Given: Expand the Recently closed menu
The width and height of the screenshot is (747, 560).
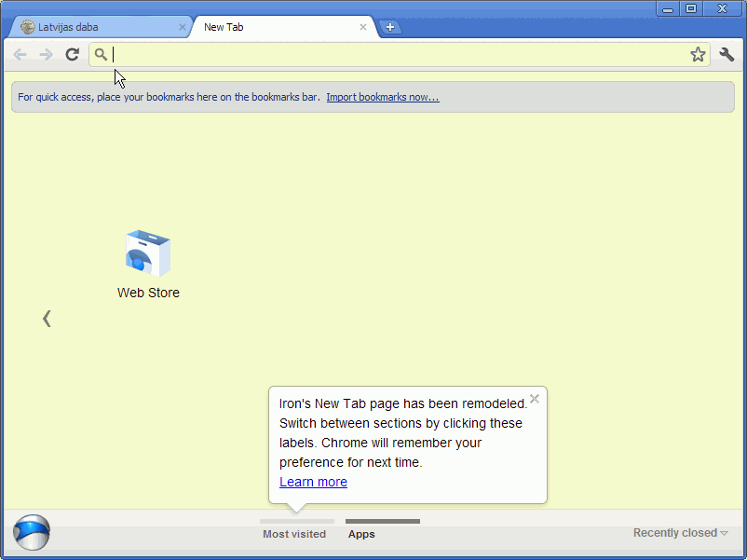Looking at the screenshot, I should 680,533.
